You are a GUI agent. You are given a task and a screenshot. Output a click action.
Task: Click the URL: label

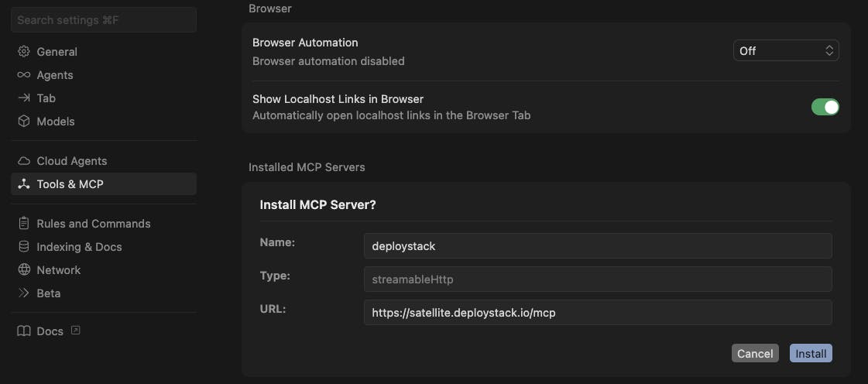point(273,309)
